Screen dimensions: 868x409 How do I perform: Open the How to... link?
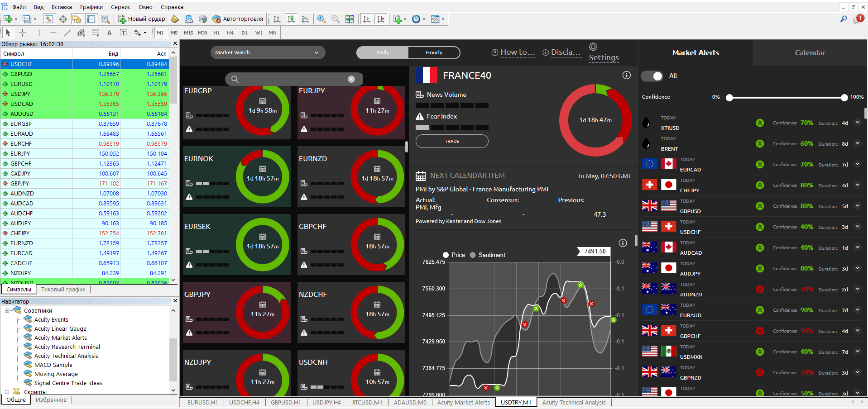513,52
